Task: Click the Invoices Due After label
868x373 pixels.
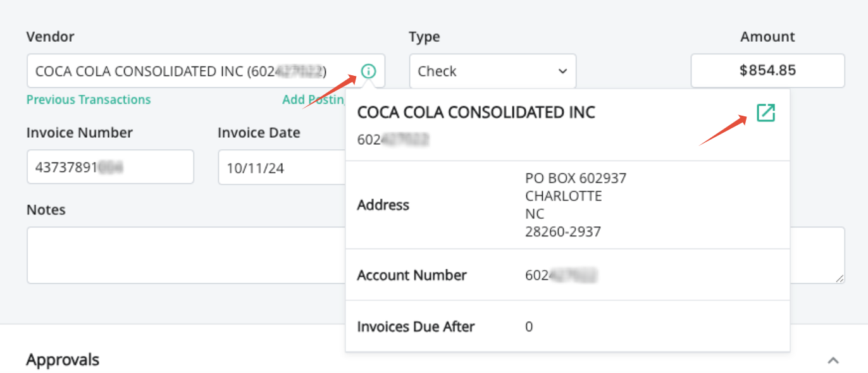Action: point(416,327)
